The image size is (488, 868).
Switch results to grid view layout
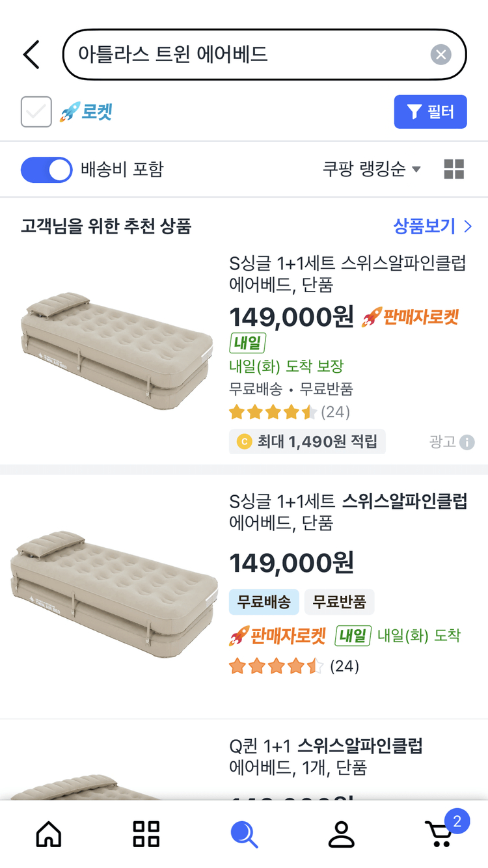454,169
